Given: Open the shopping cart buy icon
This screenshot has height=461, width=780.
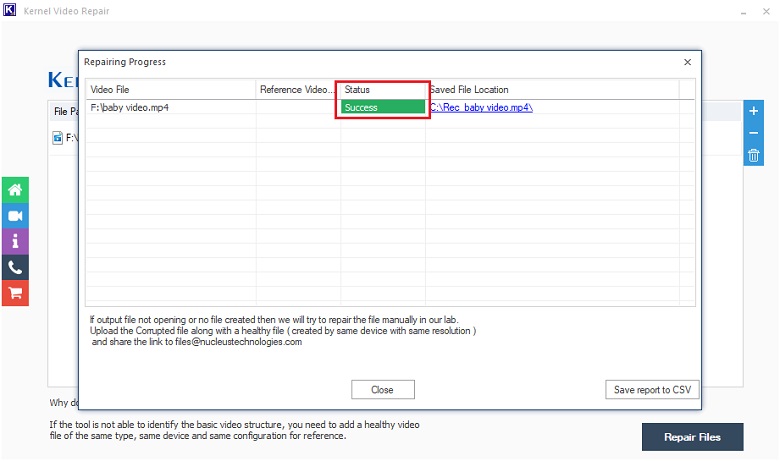Looking at the screenshot, I should 15,293.
